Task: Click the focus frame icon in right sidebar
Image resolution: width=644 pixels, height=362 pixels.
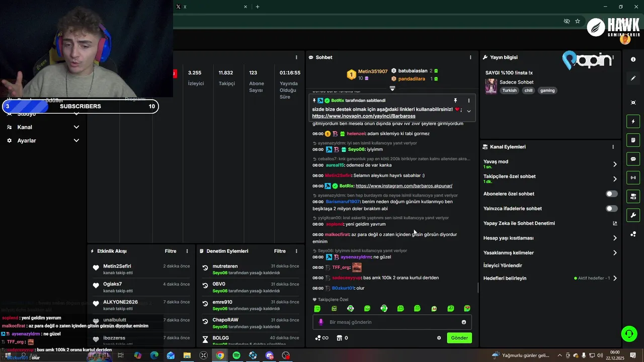Action: (633, 103)
